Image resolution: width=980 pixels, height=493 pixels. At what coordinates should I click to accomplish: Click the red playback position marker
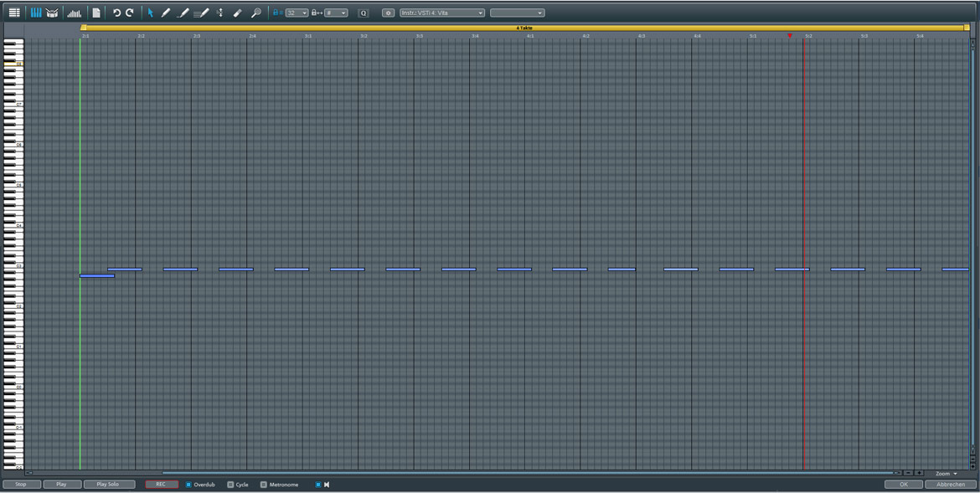[790, 36]
